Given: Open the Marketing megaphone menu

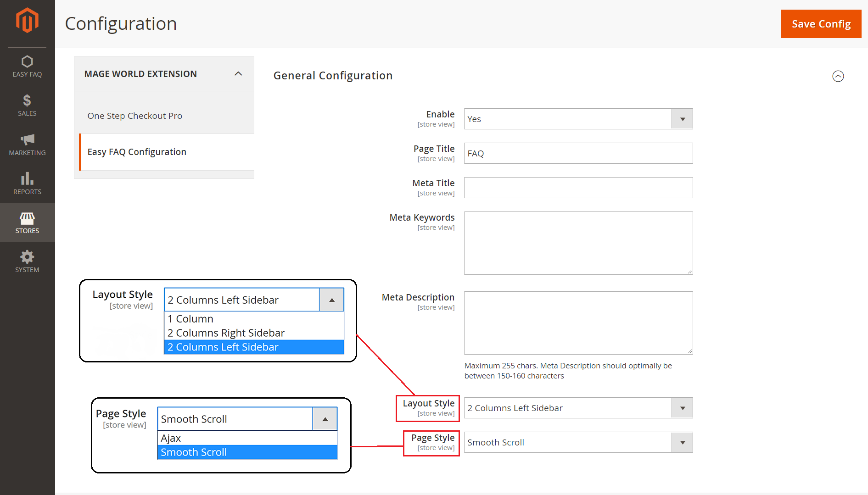Looking at the screenshot, I should [27, 145].
